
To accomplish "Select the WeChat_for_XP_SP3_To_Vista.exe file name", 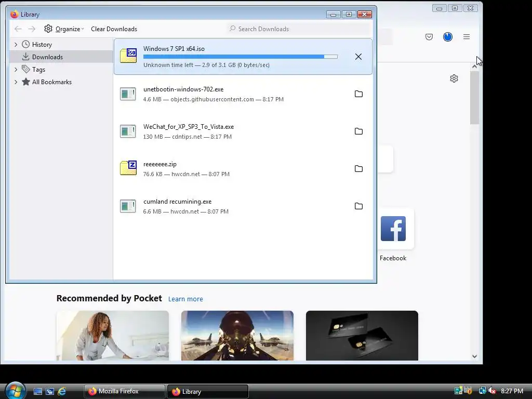I will pyautogui.click(x=188, y=127).
